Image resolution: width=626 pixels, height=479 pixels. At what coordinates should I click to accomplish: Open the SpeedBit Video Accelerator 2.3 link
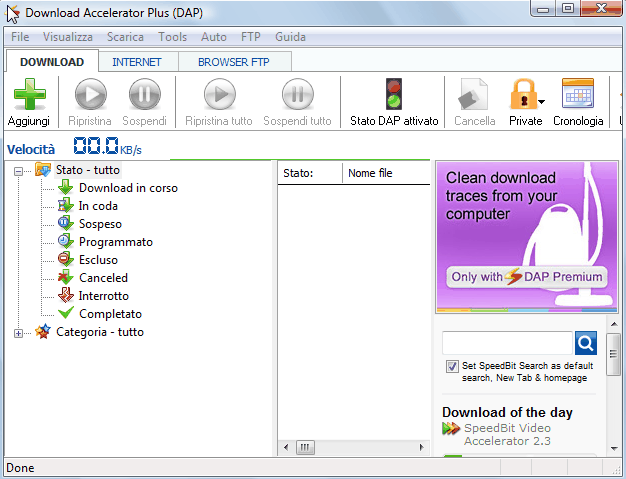(507, 434)
